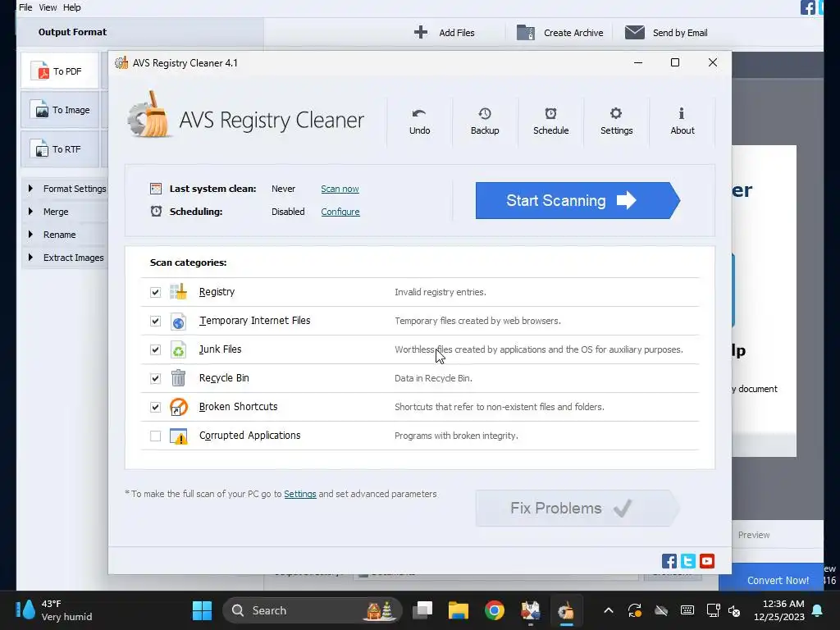The image size is (840, 630).
Task: Open the File menu
Action: [x=25, y=7]
